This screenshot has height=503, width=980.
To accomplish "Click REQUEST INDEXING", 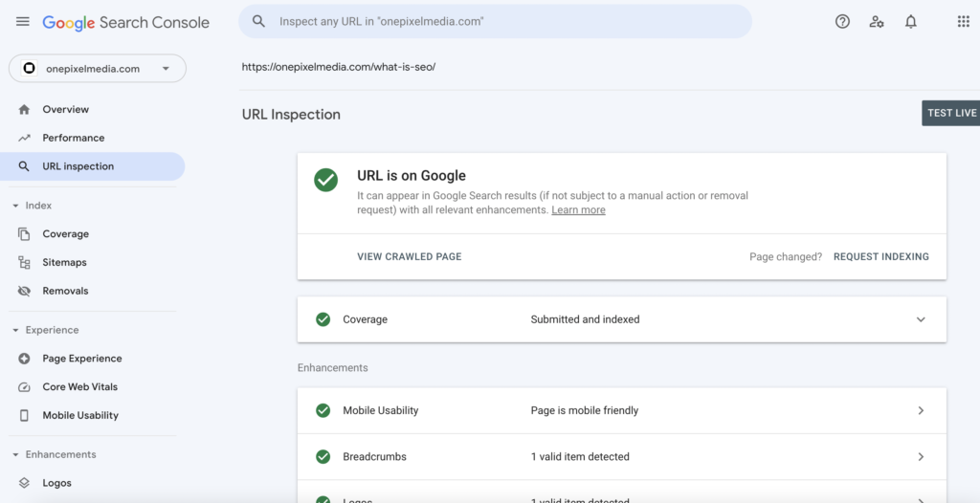I will click(881, 257).
